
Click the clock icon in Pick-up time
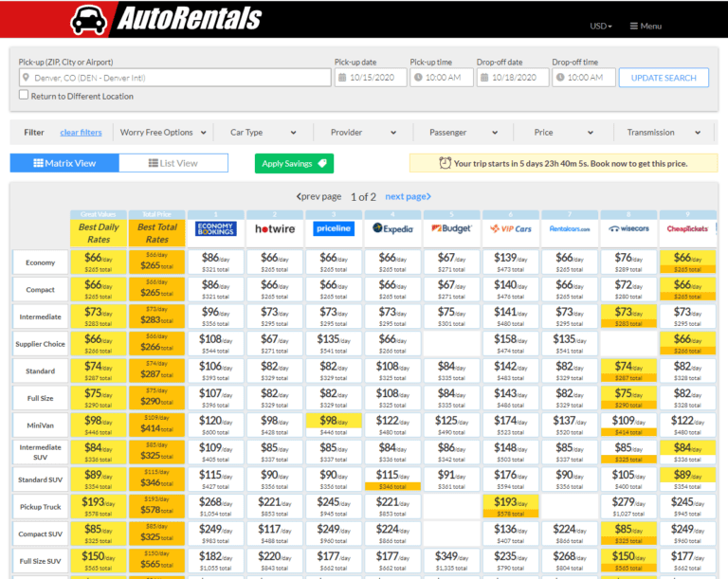click(418, 78)
